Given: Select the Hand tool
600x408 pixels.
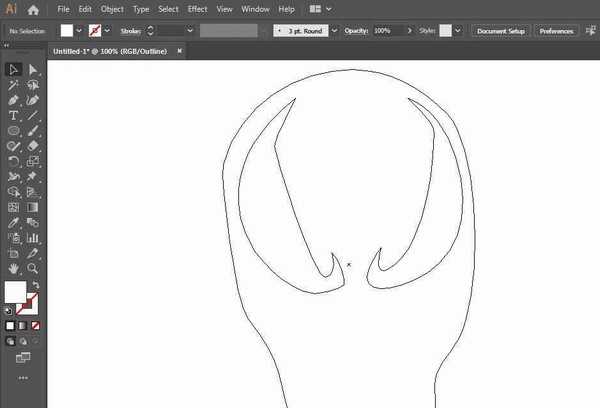Looking at the screenshot, I should click(14, 269).
